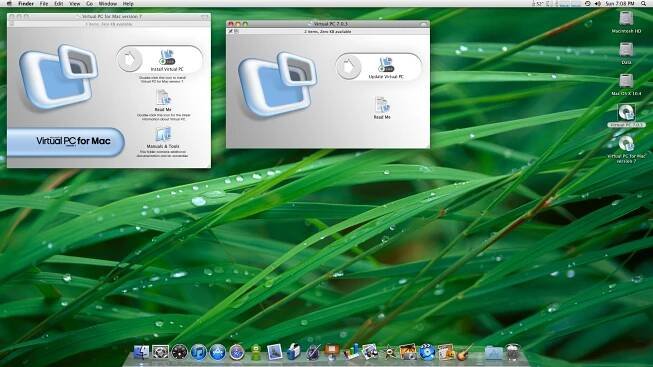Open the Help menu
The width and height of the screenshot is (653, 367).
tap(128, 3)
